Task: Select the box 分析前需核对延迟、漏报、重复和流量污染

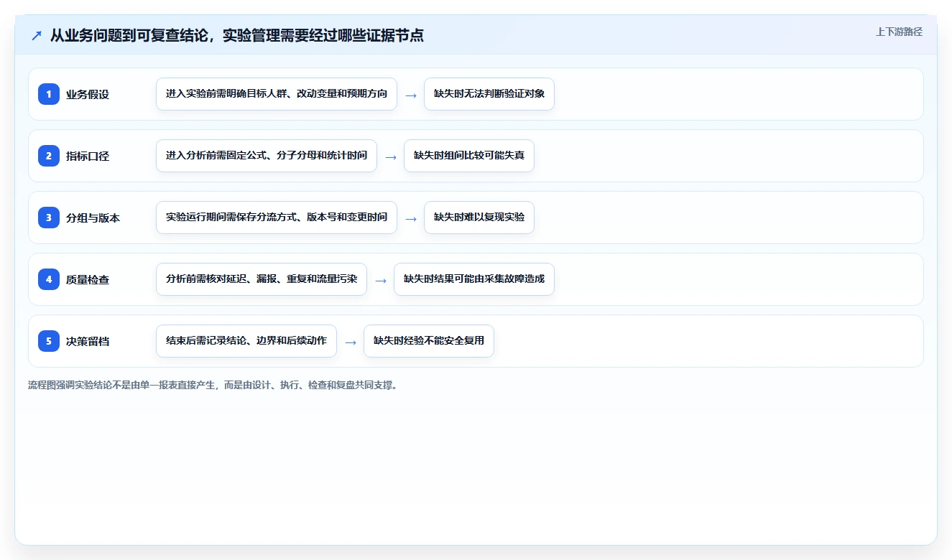Action: click(262, 279)
